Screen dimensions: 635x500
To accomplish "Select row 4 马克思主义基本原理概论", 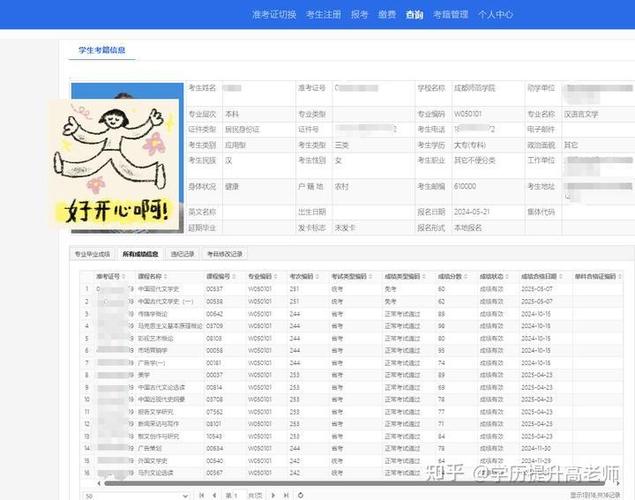I will click(170, 326).
